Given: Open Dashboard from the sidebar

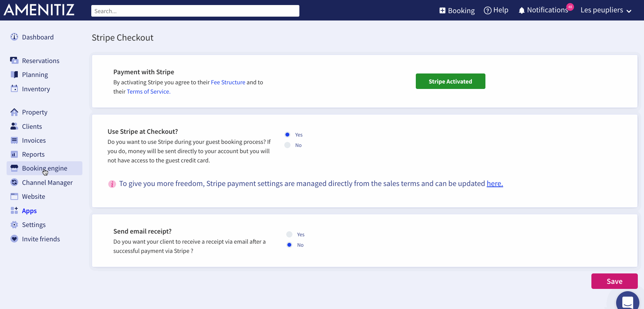Looking at the screenshot, I should 38,37.
